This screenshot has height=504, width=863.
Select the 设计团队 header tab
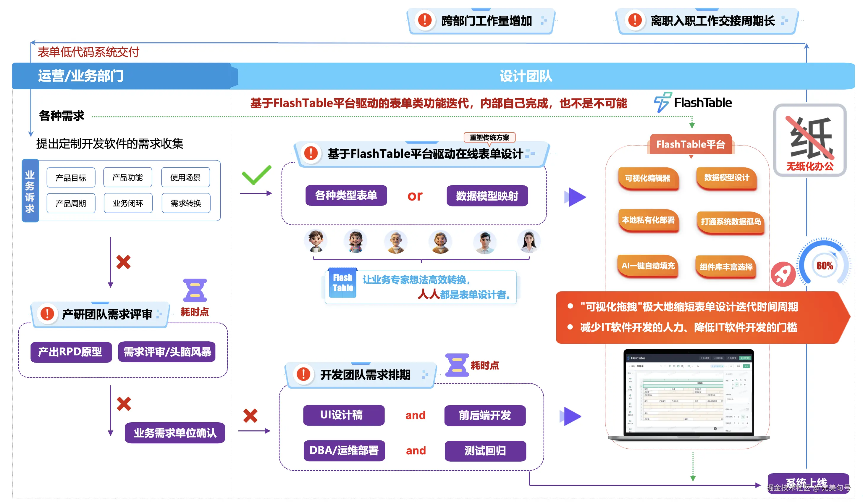[x=526, y=76]
